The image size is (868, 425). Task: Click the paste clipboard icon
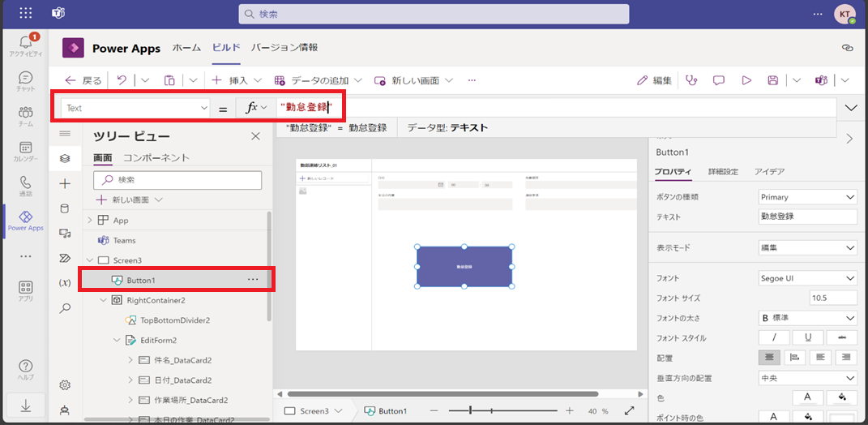(x=170, y=80)
